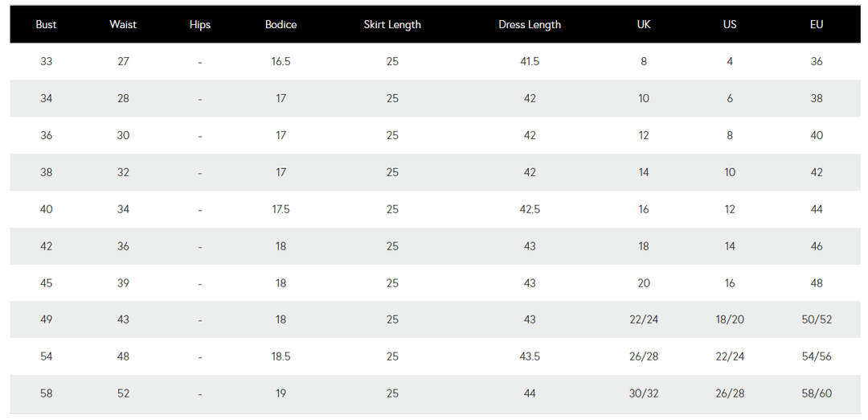This screenshot has height=420, width=868.
Task: Click the Dress Length column header
Action: tap(530, 25)
